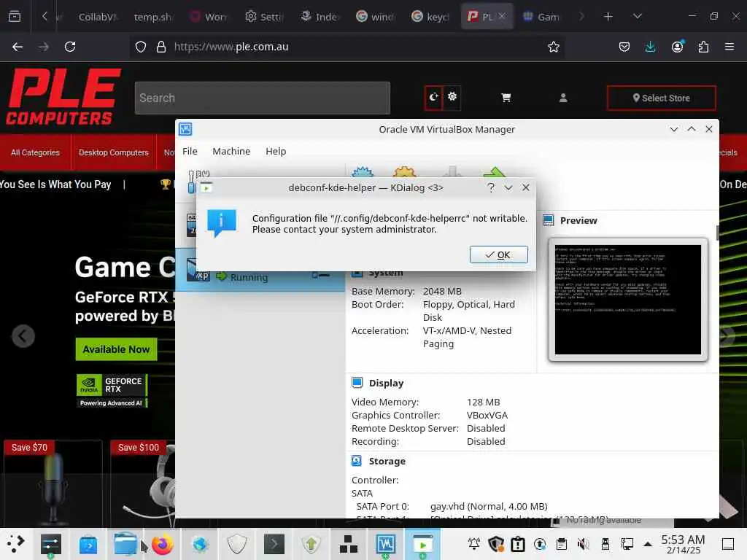Open the notifications bell tray icon
This screenshot has width=747, height=560.
coord(474,543)
